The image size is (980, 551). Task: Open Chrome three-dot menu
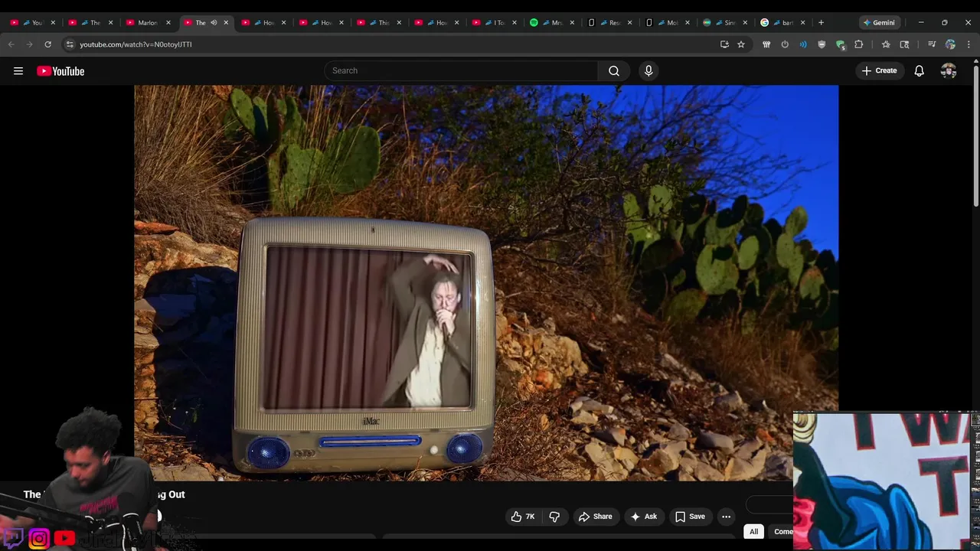[969, 44]
